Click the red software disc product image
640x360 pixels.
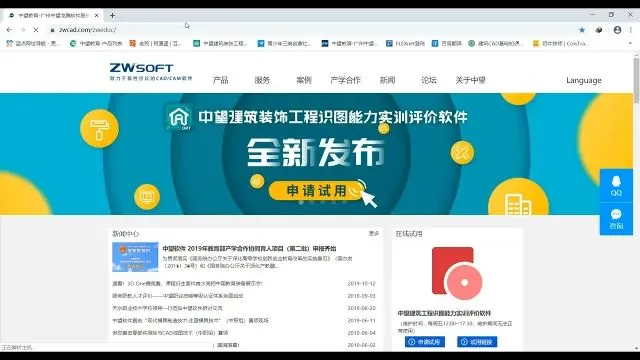[457, 273]
